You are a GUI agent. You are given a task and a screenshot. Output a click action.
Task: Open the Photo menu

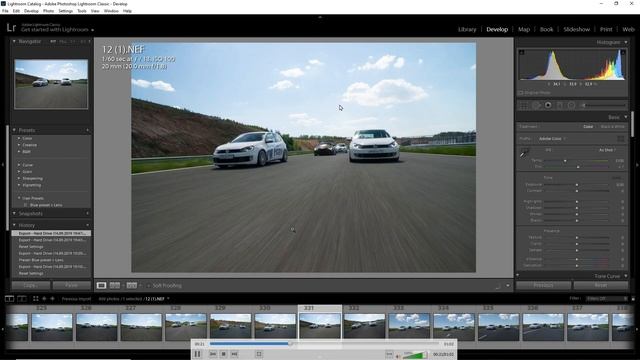click(48, 11)
